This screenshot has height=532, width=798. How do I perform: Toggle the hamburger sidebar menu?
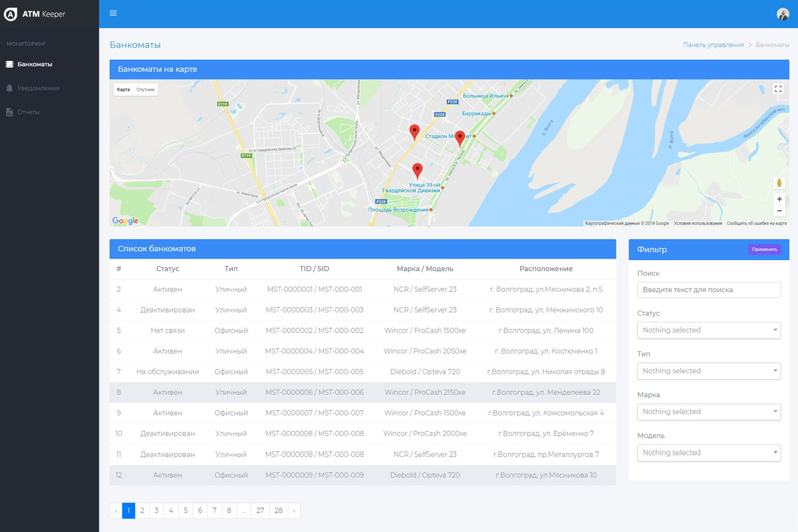[113, 13]
